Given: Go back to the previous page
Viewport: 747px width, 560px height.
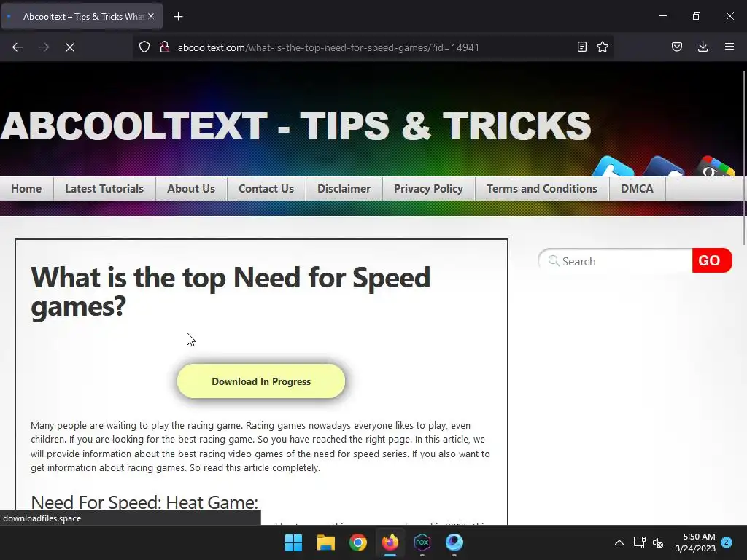Looking at the screenshot, I should pos(18,47).
